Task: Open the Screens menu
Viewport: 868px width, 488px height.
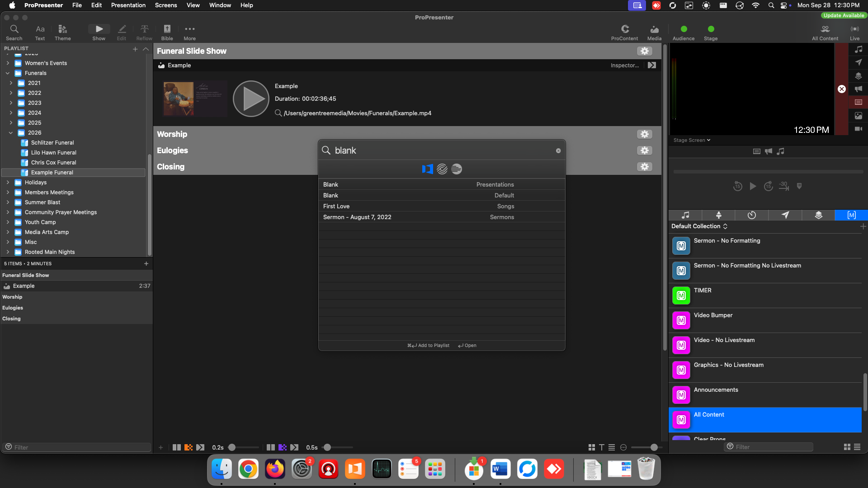Action: 166,5
